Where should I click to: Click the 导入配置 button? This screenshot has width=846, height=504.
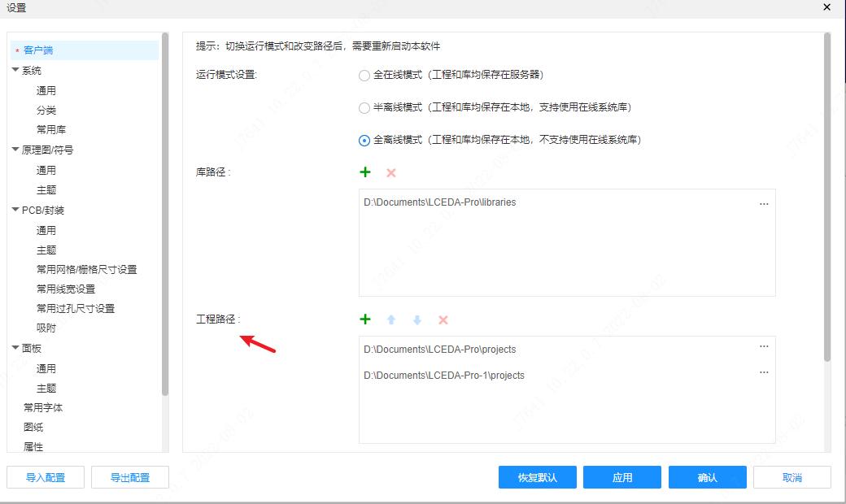46,477
